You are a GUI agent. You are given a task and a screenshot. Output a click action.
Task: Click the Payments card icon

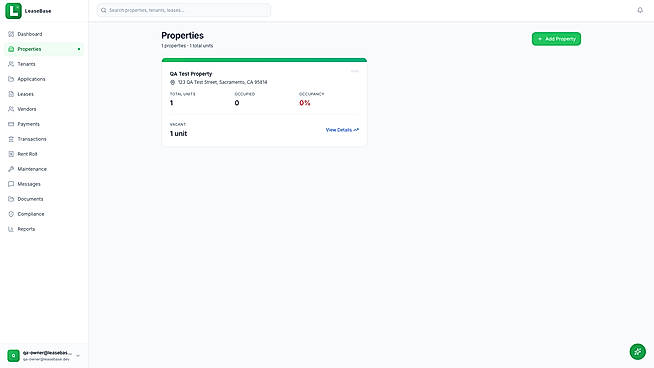coord(11,124)
